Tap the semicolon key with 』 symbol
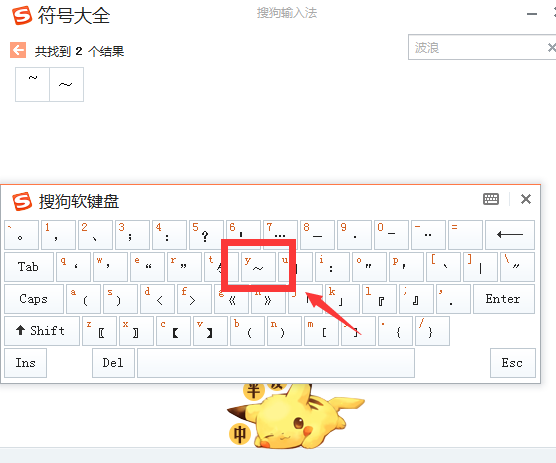The image size is (556, 463). point(416,299)
